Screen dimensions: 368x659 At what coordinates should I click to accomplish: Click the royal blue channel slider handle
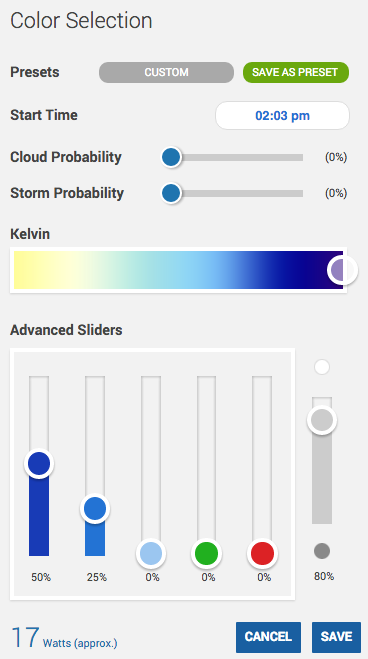(x=39, y=463)
